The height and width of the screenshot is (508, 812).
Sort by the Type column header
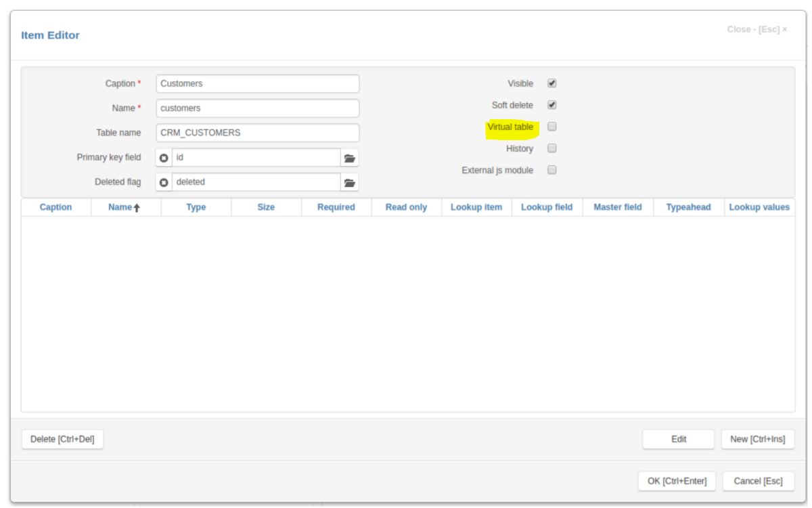click(x=196, y=208)
